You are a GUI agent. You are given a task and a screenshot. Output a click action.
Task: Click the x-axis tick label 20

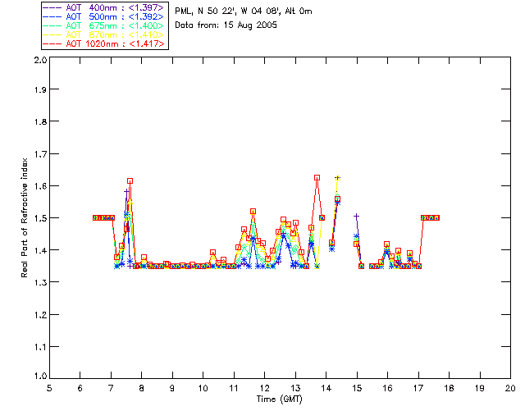tap(510, 388)
